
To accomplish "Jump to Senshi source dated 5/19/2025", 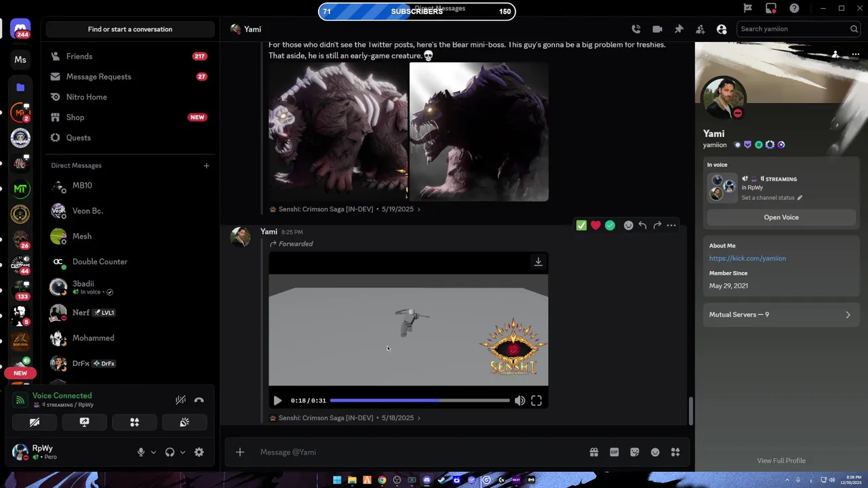I will coord(345,209).
